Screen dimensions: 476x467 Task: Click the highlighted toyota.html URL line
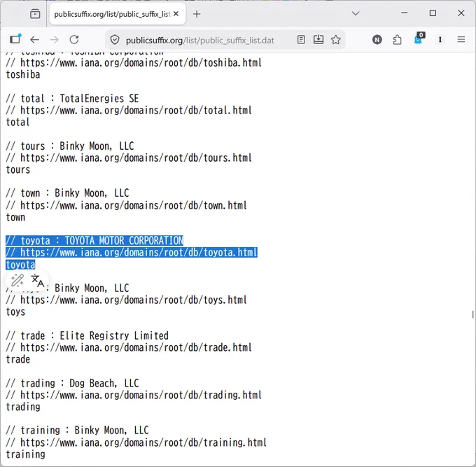tap(132, 252)
